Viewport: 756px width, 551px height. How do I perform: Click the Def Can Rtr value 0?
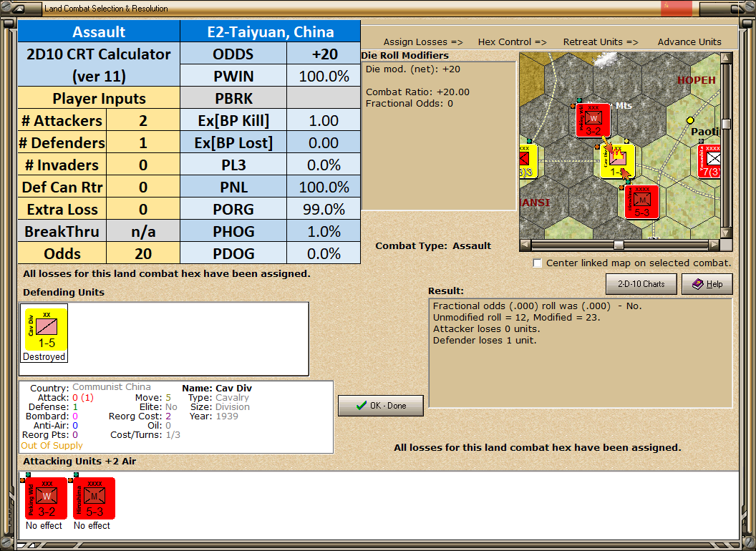pos(142,187)
